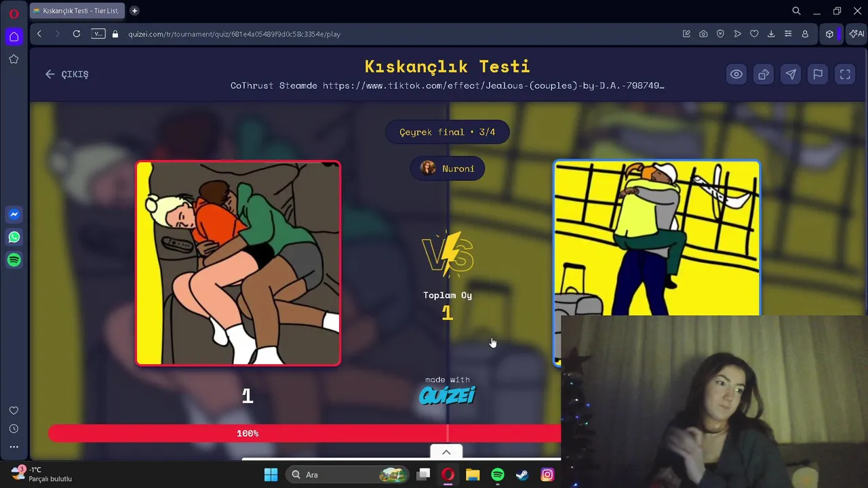This screenshot has width=868, height=488.
Task: Enter fullscreen mode with the brackets icon
Action: [845, 75]
